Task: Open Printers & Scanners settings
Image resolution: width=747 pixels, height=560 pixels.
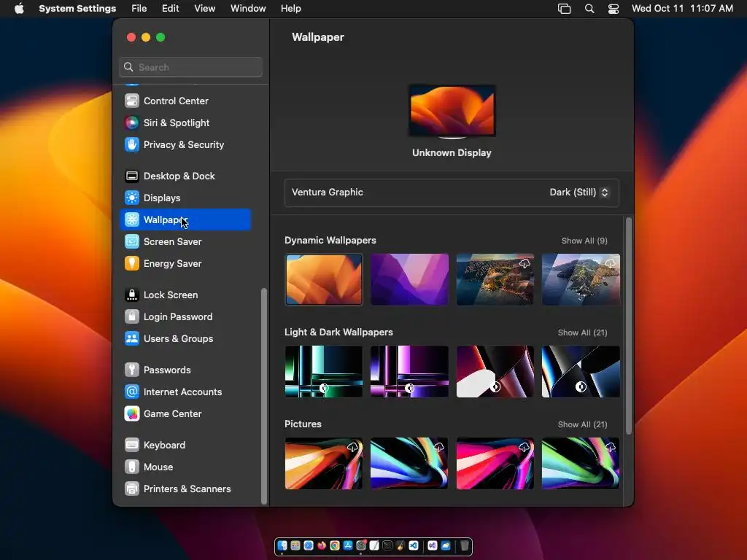Action: point(185,489)
